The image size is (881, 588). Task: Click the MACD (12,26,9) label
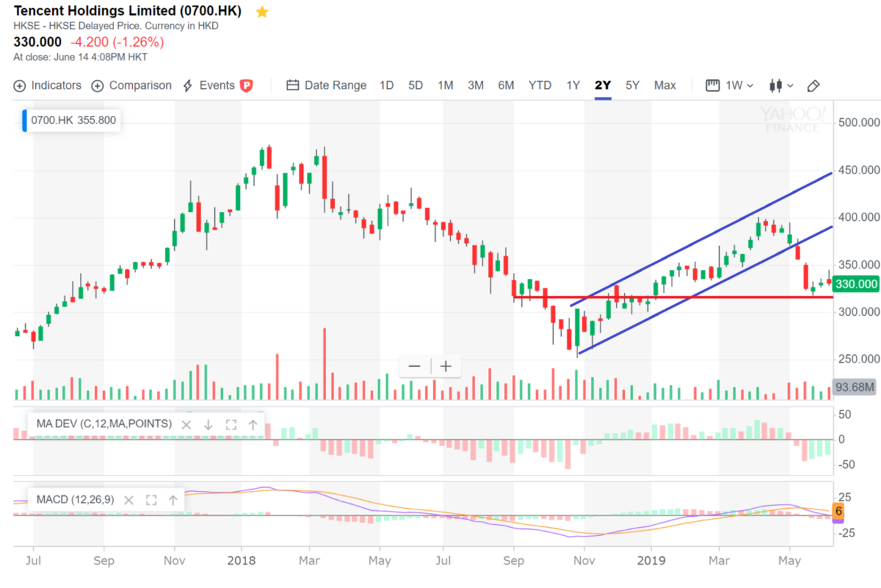pos(75,500)
